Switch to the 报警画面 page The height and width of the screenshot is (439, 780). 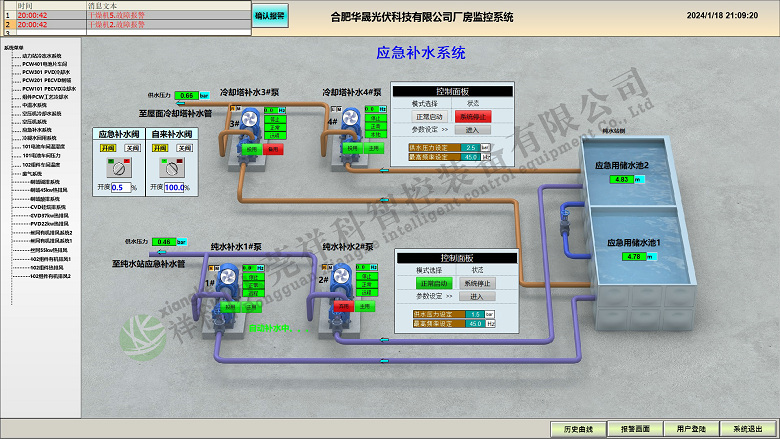tap(635, 429)
